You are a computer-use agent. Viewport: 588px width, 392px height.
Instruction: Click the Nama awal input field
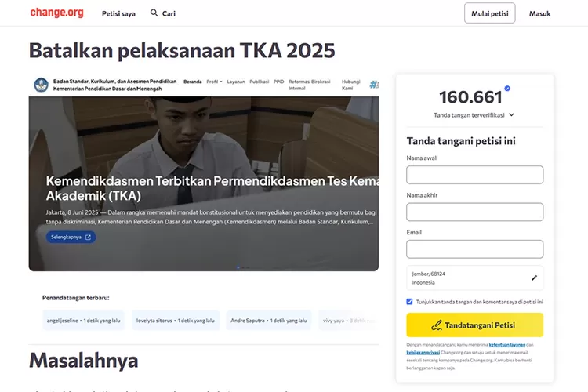475,175
